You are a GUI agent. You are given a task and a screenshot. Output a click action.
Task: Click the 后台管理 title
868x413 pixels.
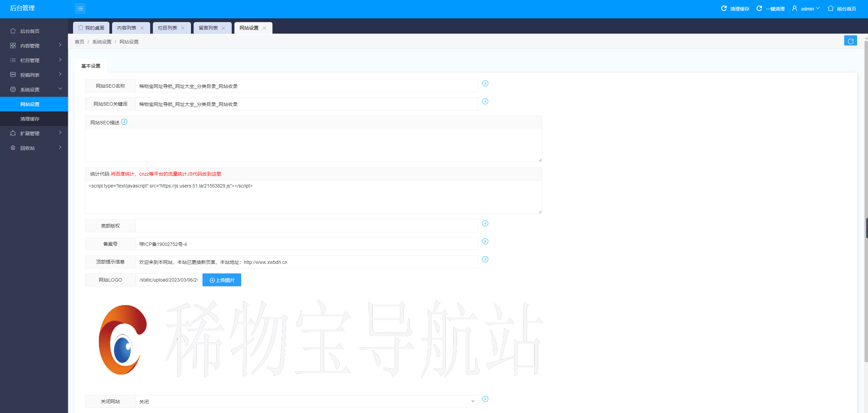pos(22,8)
